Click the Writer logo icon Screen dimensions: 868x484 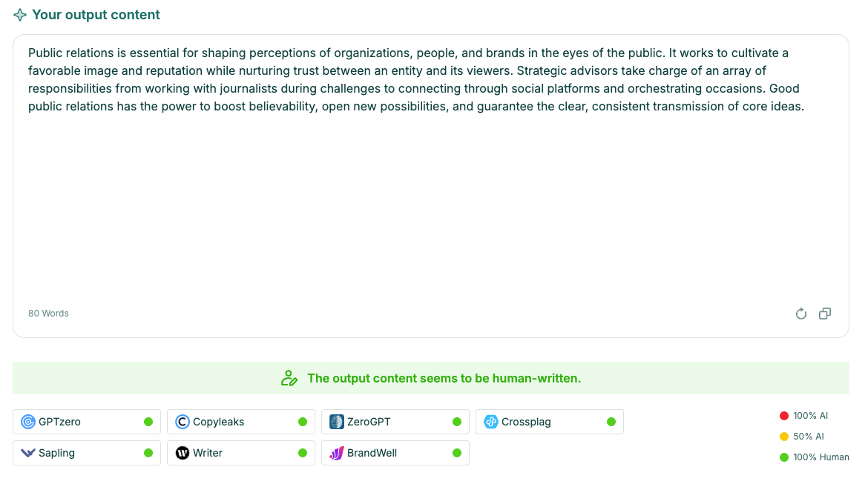(x=182, y=453)
